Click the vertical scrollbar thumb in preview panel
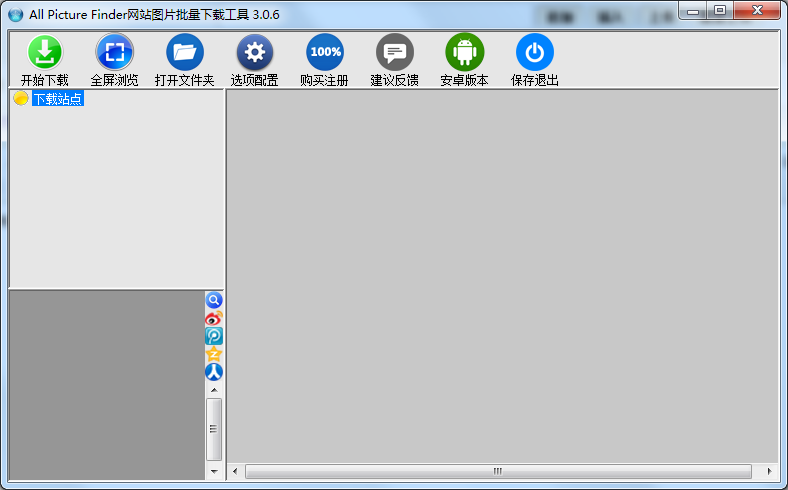The image size is (788, 490). (x=214, y=428)
